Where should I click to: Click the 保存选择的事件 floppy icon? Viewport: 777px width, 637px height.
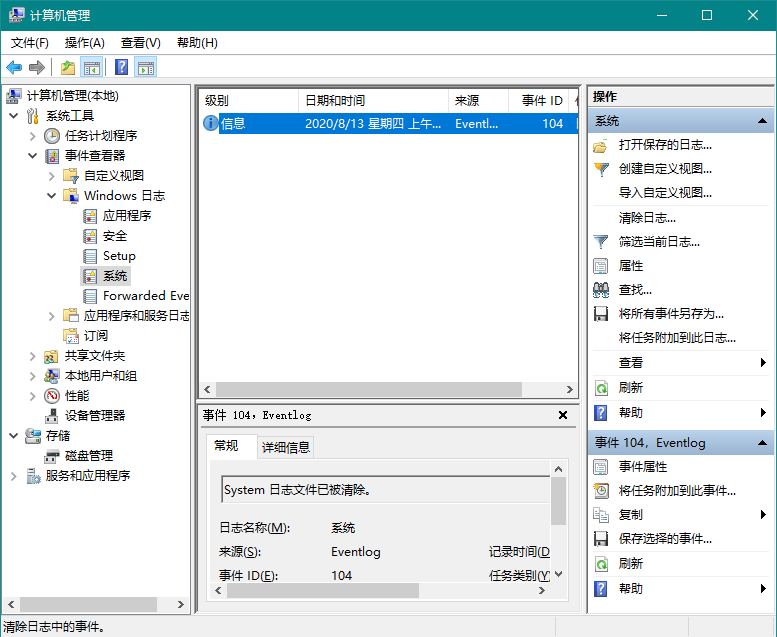(x=601, y=539)
